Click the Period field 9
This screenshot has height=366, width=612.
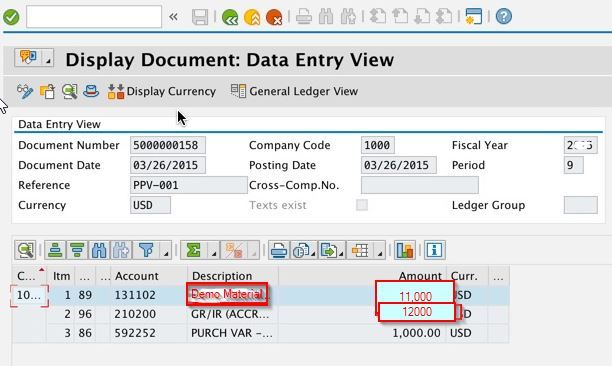[574, 165]
